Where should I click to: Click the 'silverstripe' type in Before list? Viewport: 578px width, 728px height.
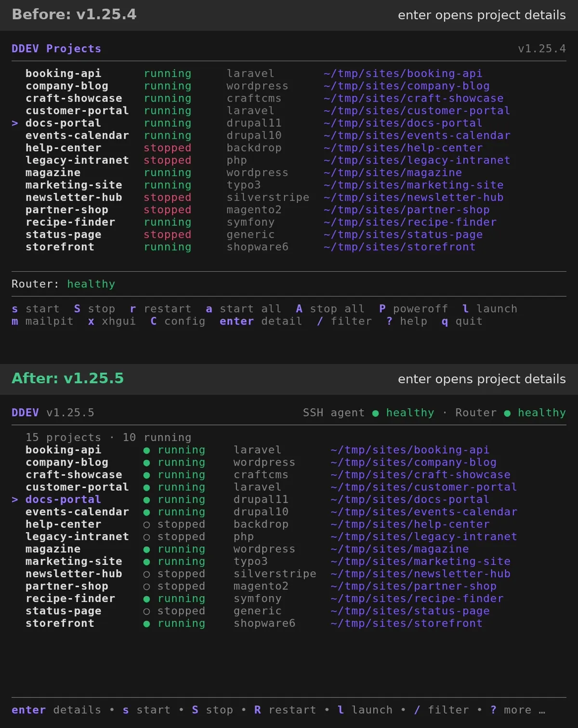point(268,197)
